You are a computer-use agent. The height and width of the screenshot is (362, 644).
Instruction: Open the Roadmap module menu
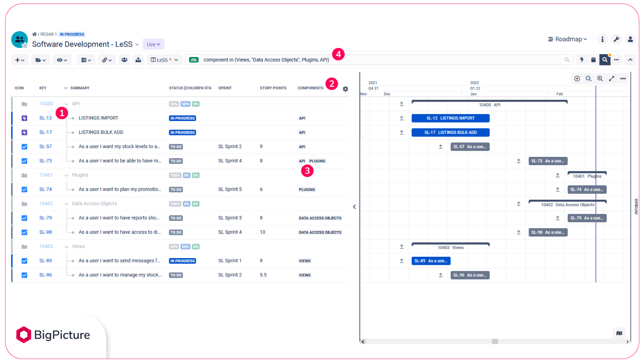point(568,39)
